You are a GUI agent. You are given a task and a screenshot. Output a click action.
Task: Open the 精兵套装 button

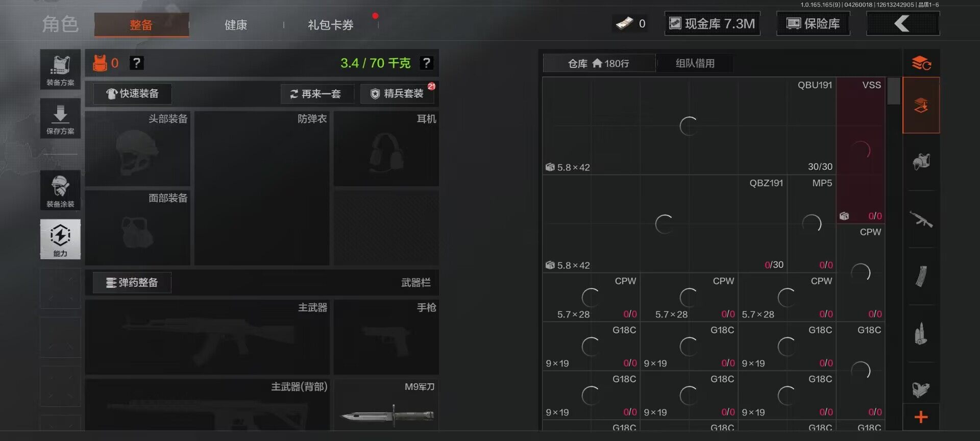(x=397, y=94)
